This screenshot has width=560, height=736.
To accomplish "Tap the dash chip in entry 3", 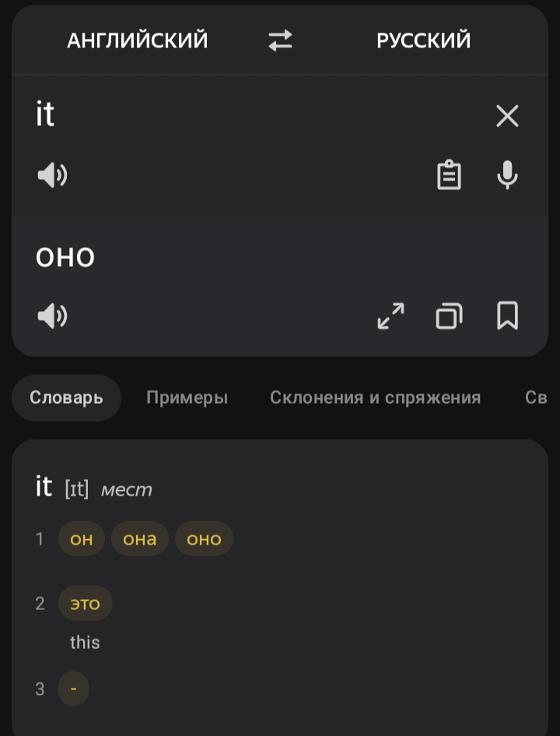I will 73,689.
